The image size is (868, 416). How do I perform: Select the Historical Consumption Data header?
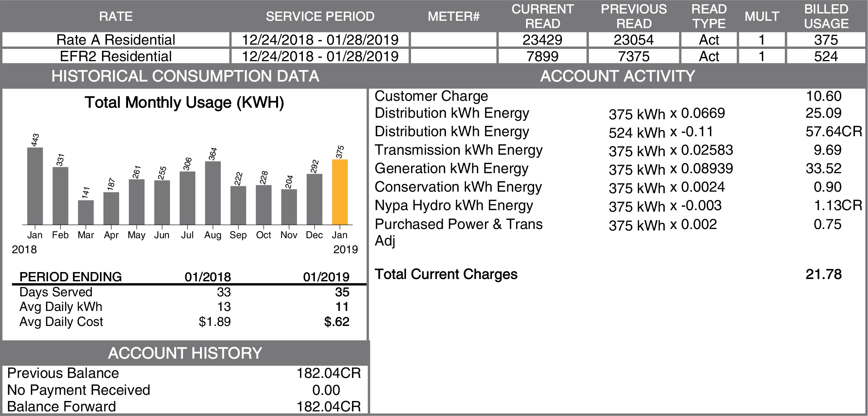point(185,76)
